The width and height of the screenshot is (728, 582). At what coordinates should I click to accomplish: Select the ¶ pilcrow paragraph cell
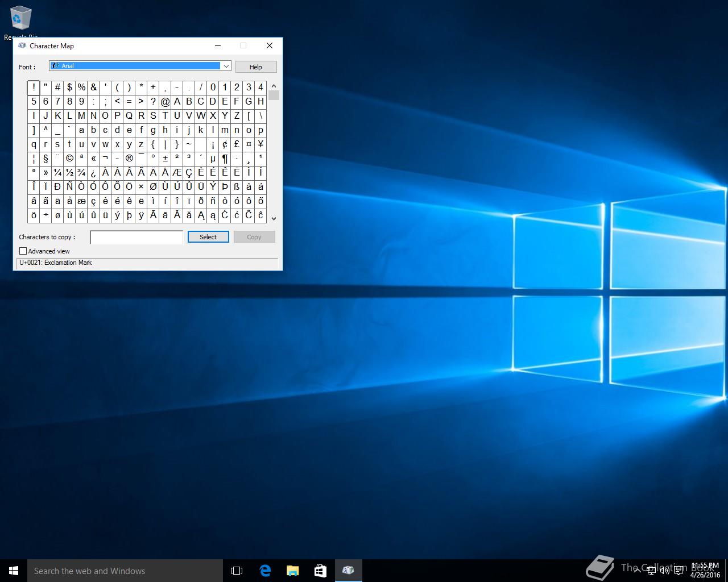click(225, 158)
